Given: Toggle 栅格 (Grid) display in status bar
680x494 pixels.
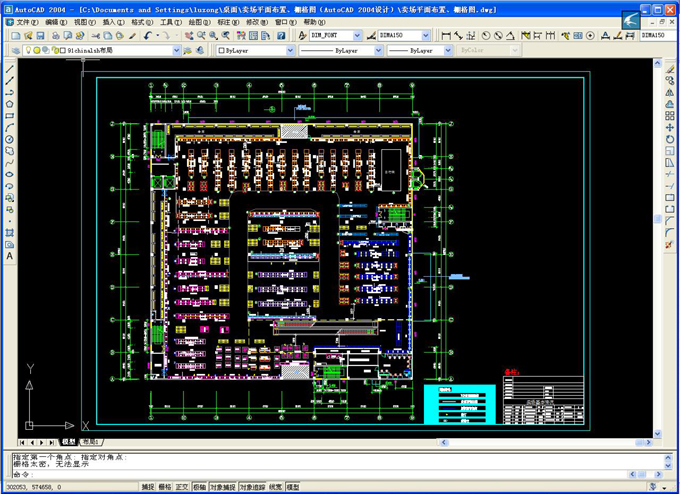Looking at the screenshot, I should tap(165, 487).
